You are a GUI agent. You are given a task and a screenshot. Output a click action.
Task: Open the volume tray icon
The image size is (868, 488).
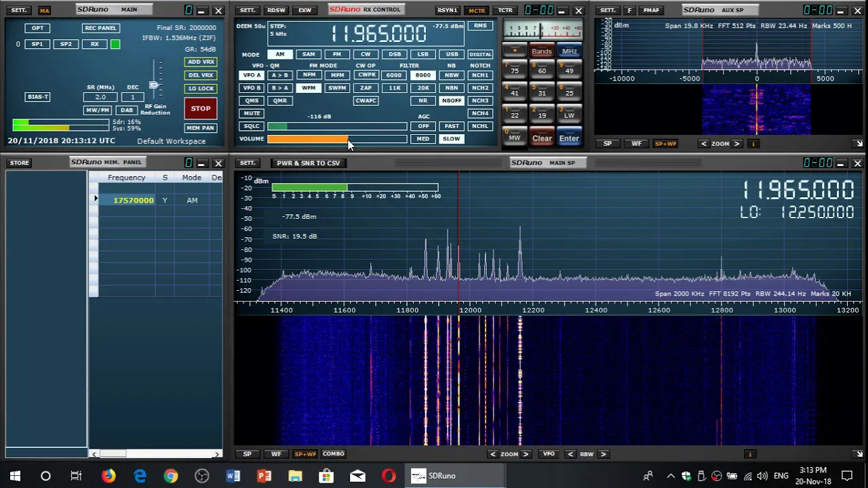762,476
